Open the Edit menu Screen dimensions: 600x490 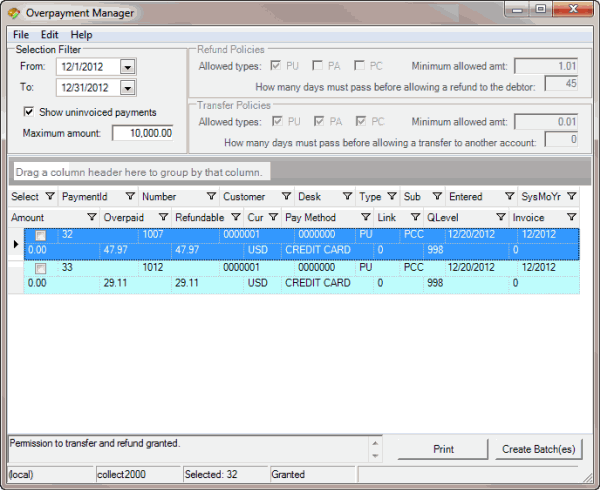50,35
